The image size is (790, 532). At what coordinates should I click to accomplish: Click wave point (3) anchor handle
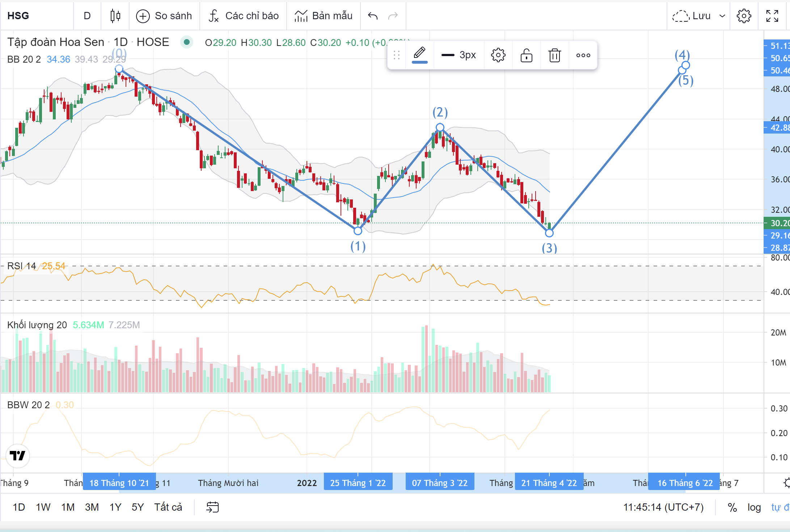pos(549,233)
